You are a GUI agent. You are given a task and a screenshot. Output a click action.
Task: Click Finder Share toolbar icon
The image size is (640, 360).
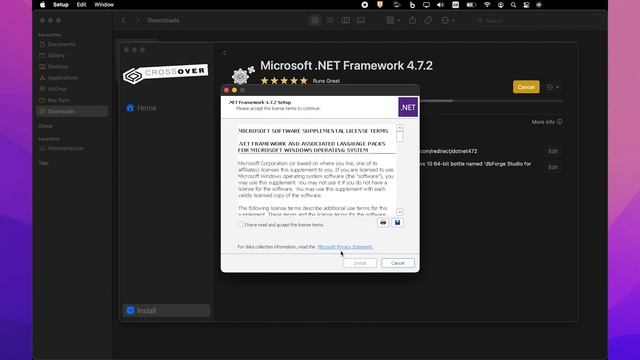pyautogui.click(x=413, y=20)
